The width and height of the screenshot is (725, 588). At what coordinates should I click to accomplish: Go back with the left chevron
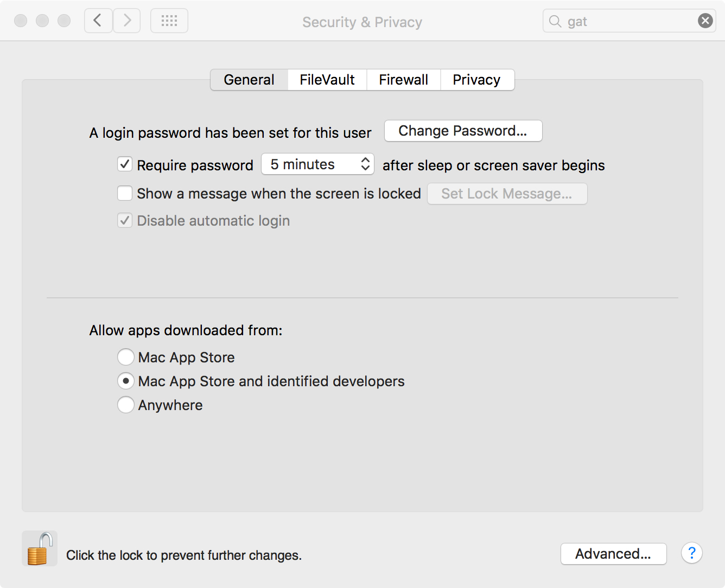click(x=98, y=21)
